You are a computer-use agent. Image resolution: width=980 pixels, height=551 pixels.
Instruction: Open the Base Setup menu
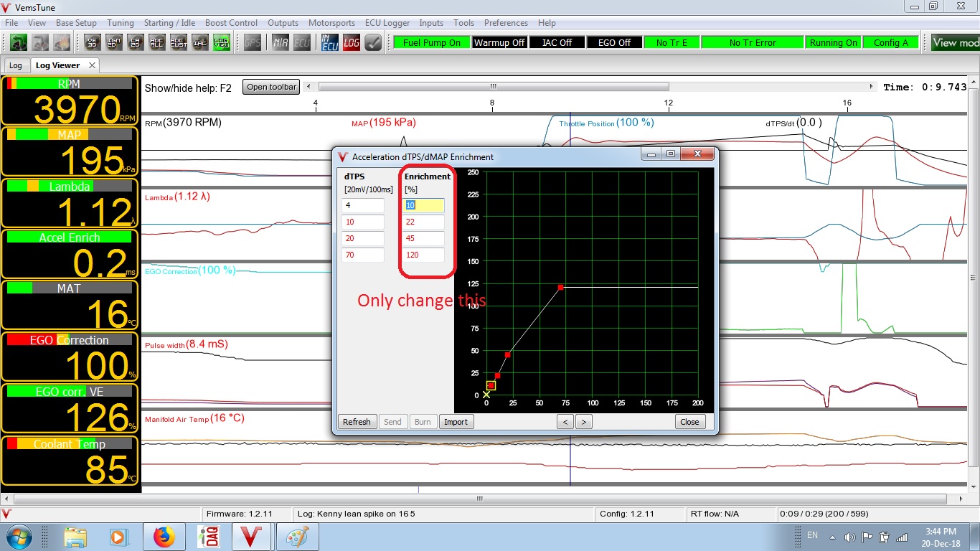(76, 23)
